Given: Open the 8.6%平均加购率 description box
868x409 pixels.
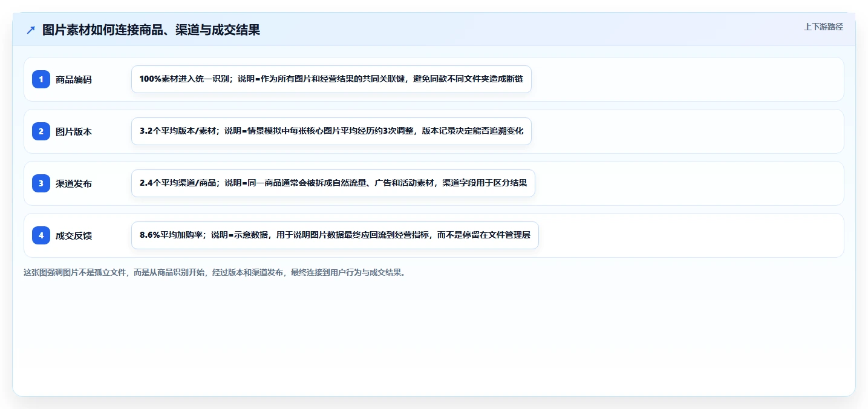Looking at the screenshot, I should (335, 235).
